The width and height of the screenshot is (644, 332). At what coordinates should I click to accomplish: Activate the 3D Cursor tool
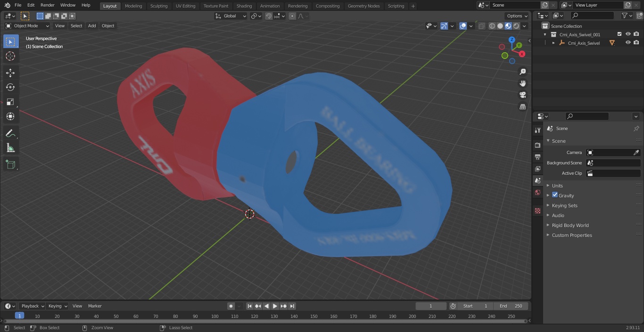coord(10,56)
